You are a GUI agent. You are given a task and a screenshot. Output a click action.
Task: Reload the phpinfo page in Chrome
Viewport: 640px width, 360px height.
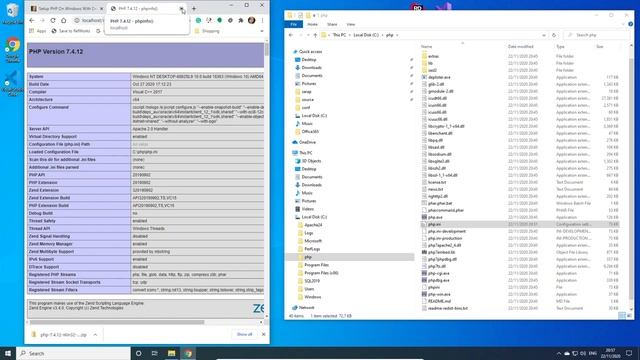pyautogui.click(x=53, y=20)
